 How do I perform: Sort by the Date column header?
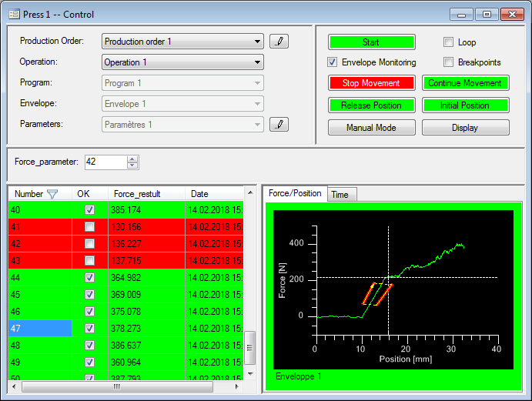click(215, 194)
